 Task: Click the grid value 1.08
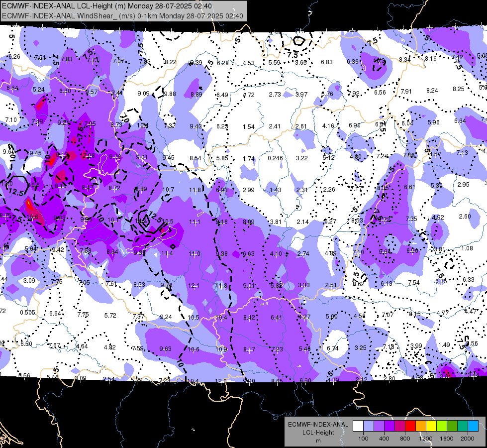pos(467,248)
